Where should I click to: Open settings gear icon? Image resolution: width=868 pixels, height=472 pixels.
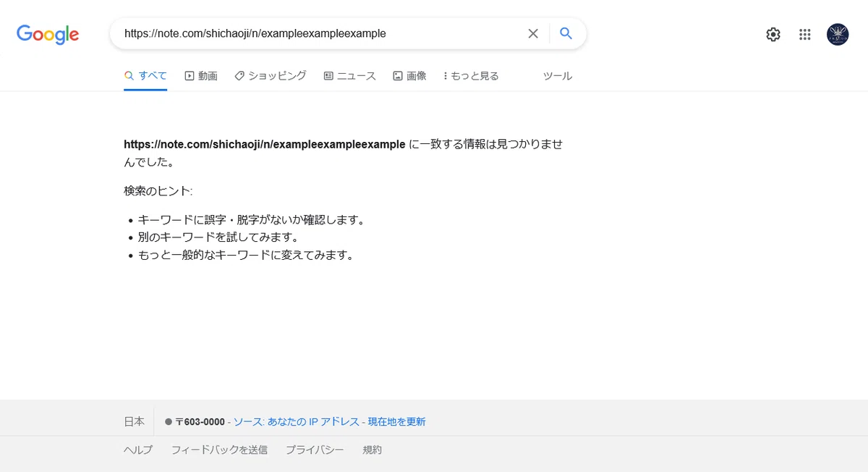click(x=773, y=34)
